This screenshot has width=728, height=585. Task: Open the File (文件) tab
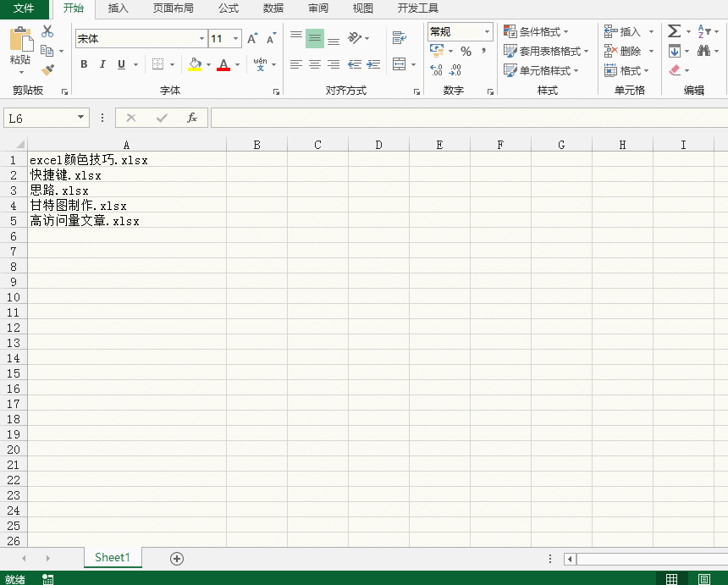(24, 8)
